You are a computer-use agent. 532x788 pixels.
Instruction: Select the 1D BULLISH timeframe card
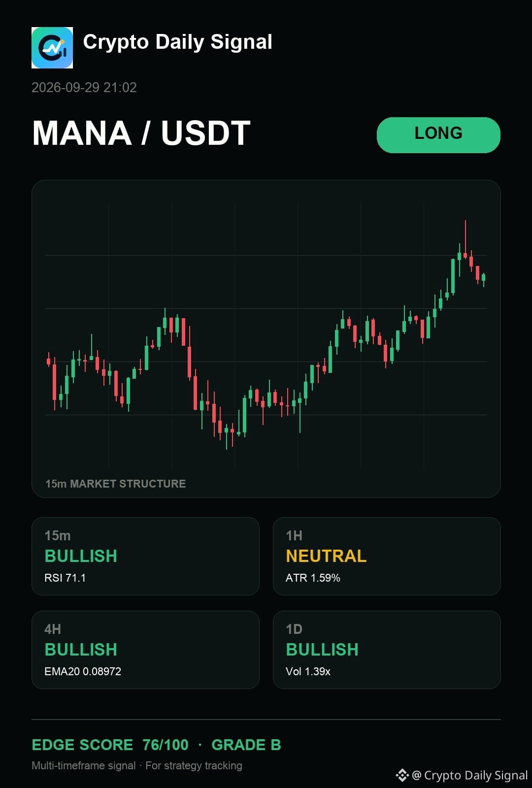click(x=387, y=650)
